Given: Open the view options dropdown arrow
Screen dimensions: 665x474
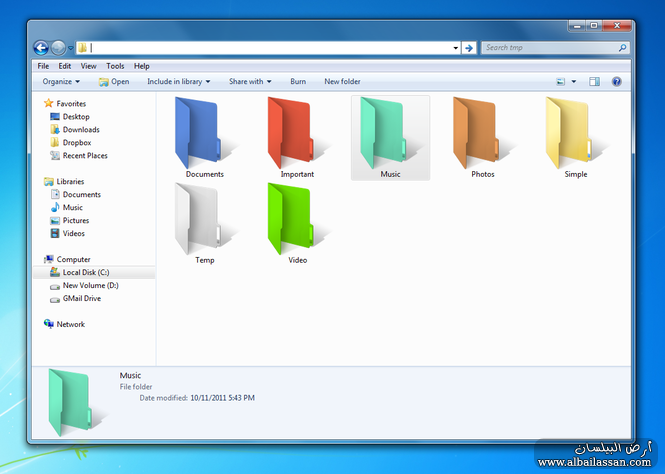Looking at the screenshot, I should pos(573,81).
